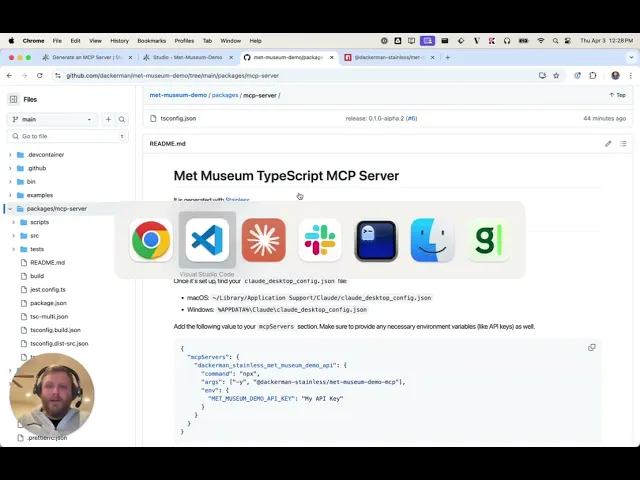Open the Chrome tab list dropdown
The height and width of the screenshot is (480, 640).
click(631, 58)
